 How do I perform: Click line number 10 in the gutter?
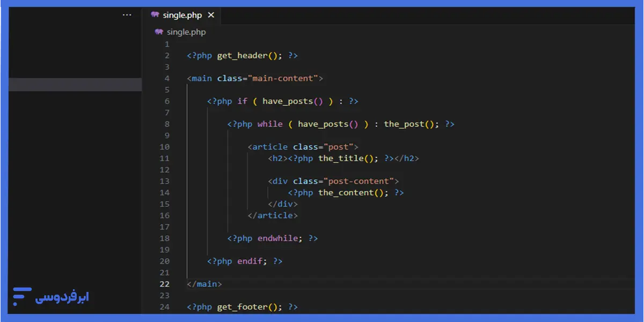(164, 147)
